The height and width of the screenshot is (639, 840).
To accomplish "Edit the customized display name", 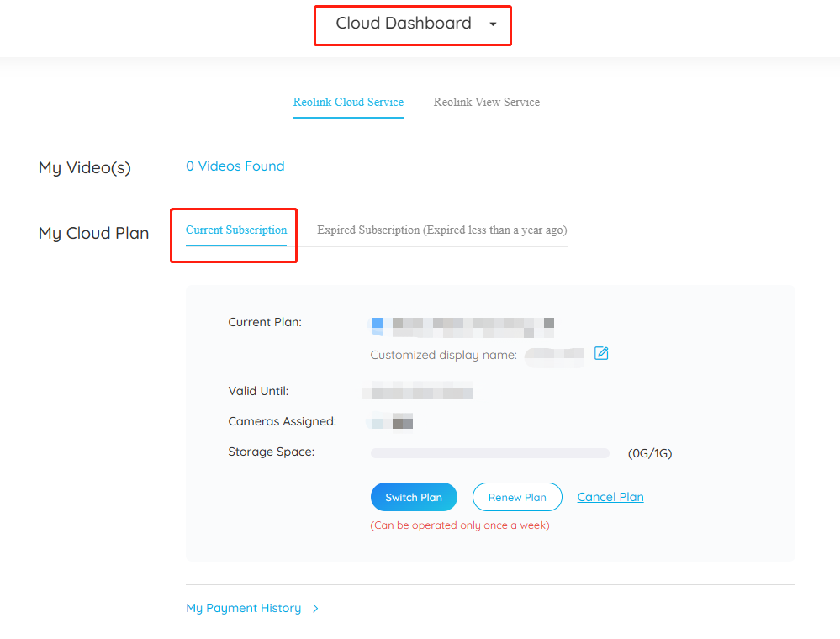I will 601,353.
